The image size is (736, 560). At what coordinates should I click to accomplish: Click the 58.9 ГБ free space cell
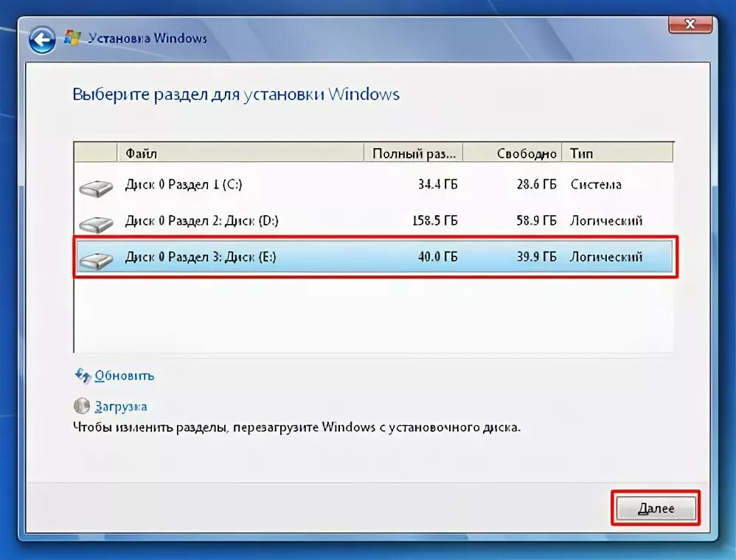536,220
